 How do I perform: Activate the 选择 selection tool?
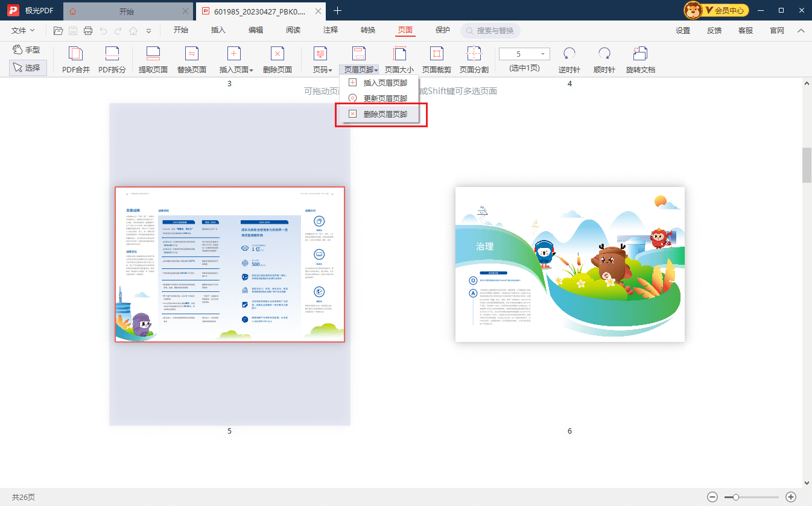click(28, 68)
